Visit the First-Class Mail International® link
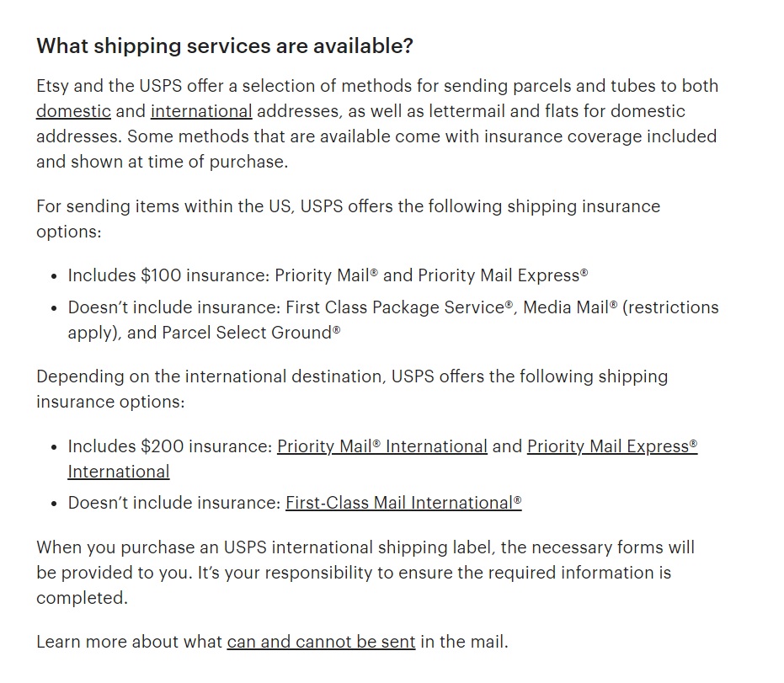Screen dimensions: 784x683 [x=403, y=503]
